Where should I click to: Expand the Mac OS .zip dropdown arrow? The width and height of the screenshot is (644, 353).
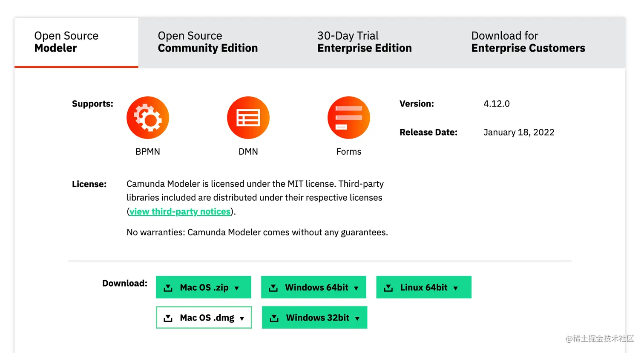(237, 288)
